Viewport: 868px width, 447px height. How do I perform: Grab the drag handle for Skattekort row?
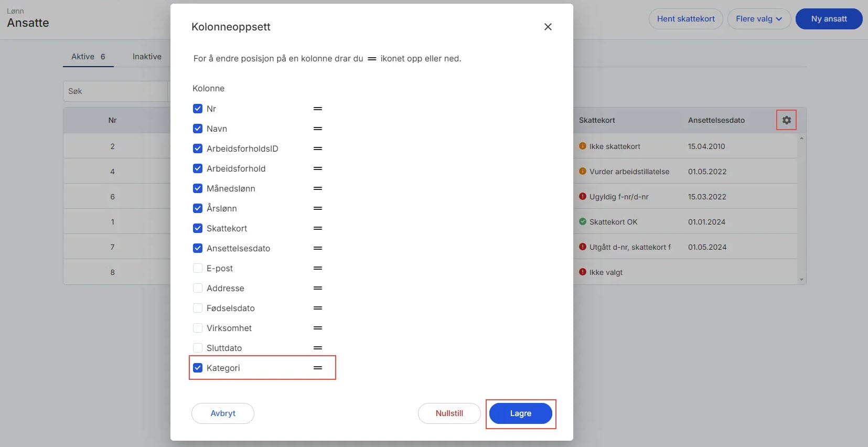318,228
